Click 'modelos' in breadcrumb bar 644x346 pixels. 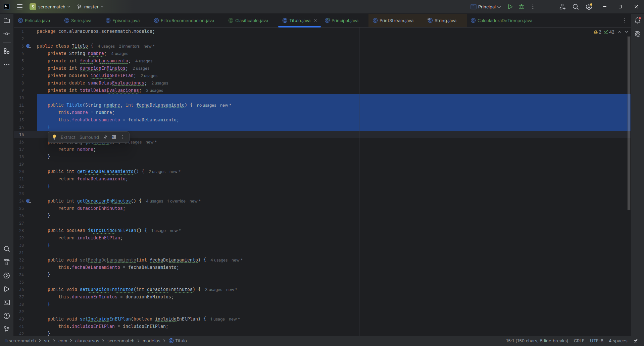pos(151,341)
